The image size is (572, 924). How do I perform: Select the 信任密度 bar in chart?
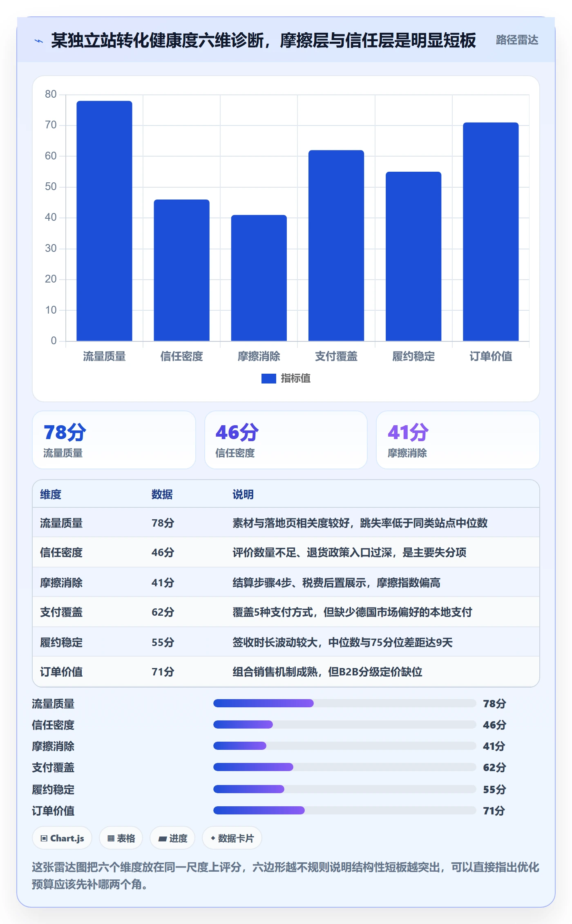pos(181,270)
